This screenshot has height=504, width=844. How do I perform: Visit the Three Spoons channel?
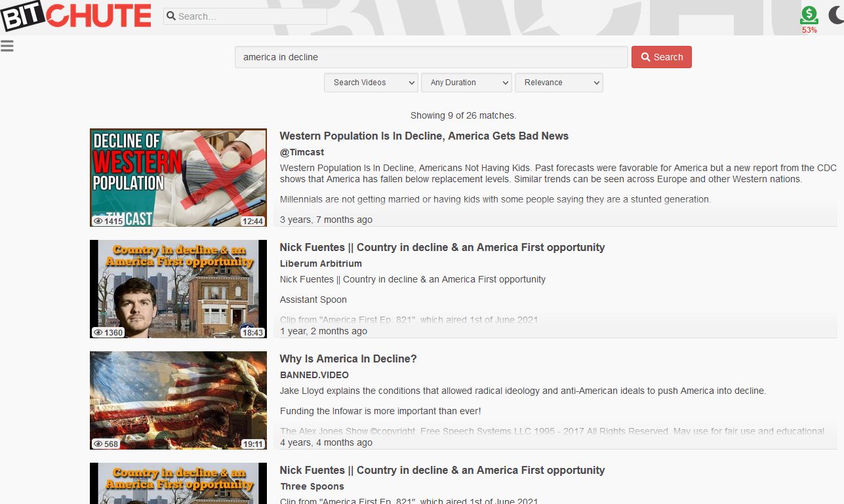(x=312, y=486)
